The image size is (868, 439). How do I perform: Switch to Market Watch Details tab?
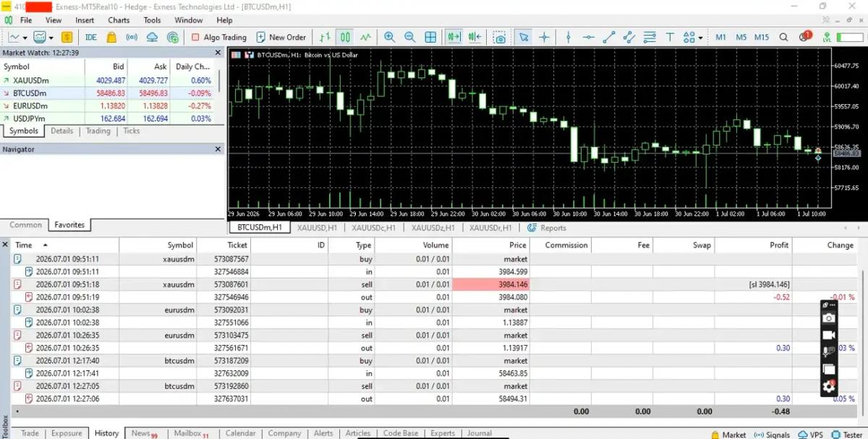[61, 131]
